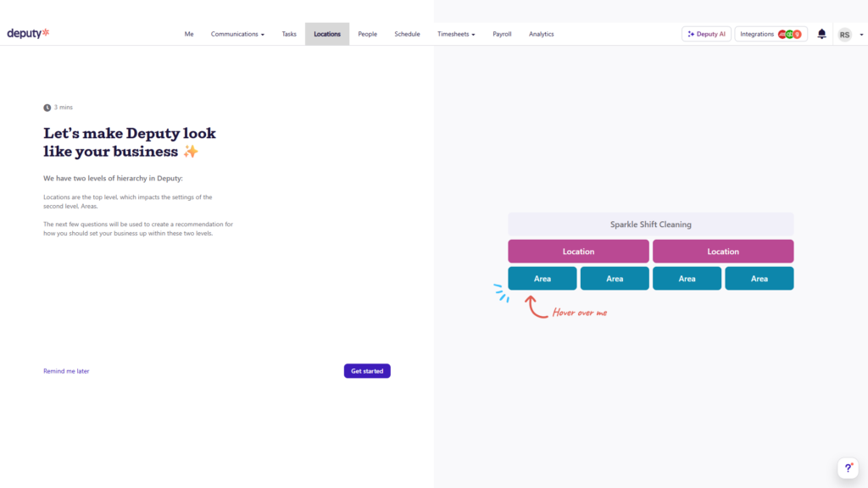Click the Remind me later link

pos(66,371)
